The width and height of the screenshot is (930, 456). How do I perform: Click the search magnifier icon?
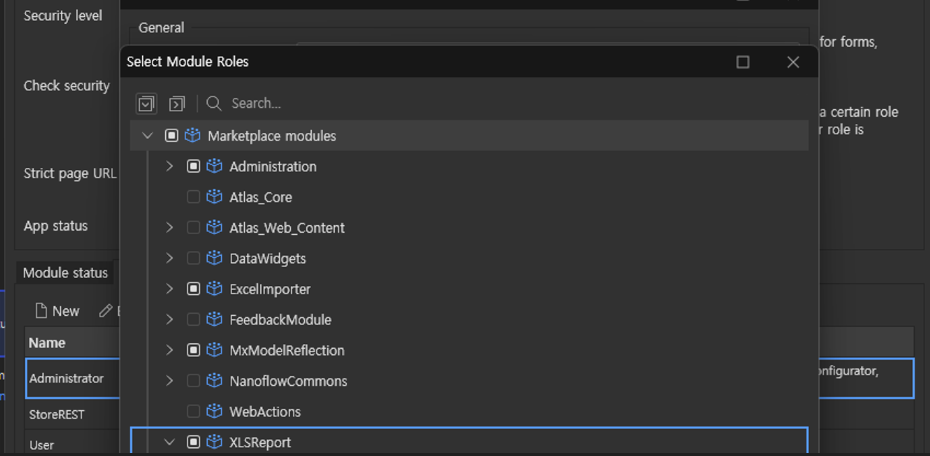214,104
